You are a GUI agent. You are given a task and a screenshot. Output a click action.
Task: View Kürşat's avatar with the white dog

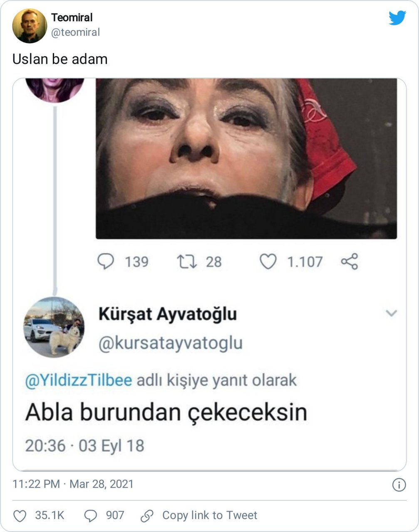coord(54,327)
